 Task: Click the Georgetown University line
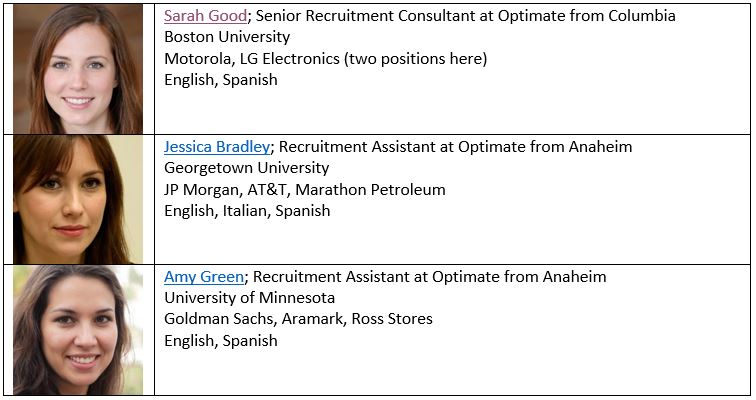(246, 168)
